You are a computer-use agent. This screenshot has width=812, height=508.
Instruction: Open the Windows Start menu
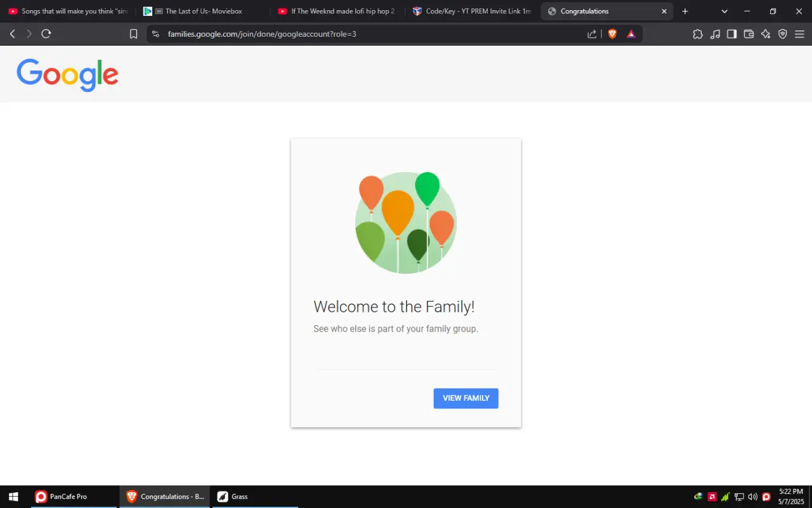pyautogui.click(x=13, y=497)
